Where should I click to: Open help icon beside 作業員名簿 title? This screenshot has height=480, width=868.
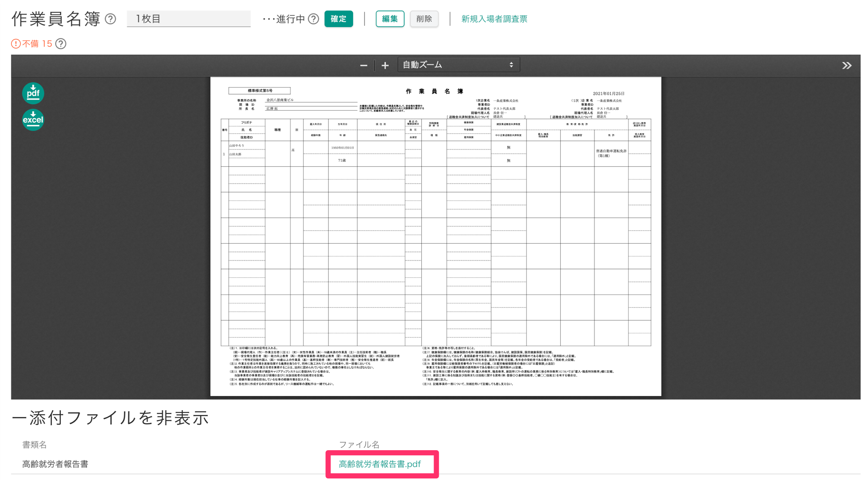click(x=111, y=19)
